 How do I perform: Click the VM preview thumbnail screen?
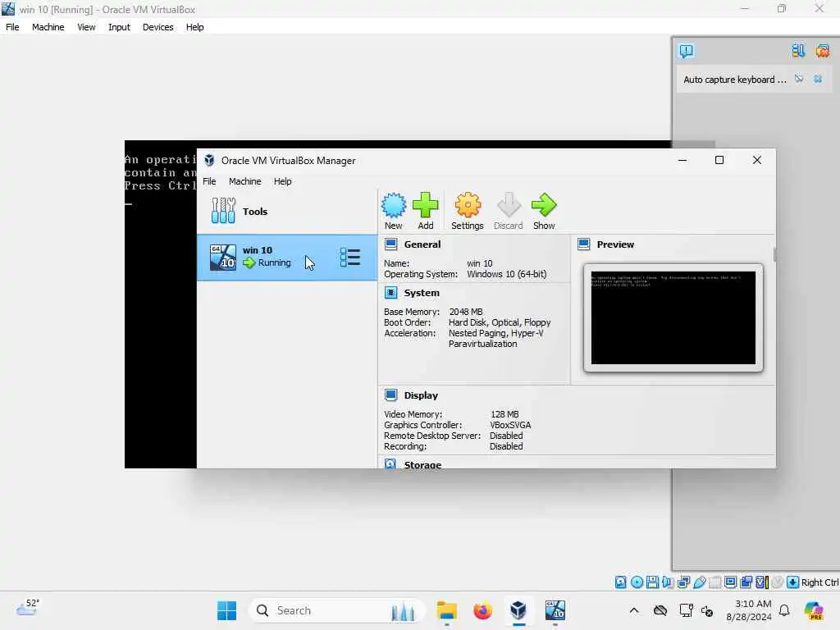(x=673, y=317)
